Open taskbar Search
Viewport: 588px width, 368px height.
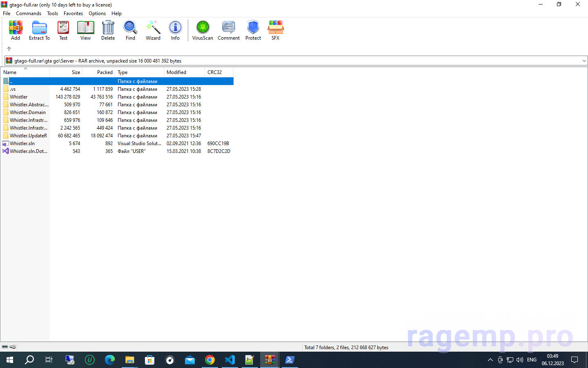coord(29,360)
